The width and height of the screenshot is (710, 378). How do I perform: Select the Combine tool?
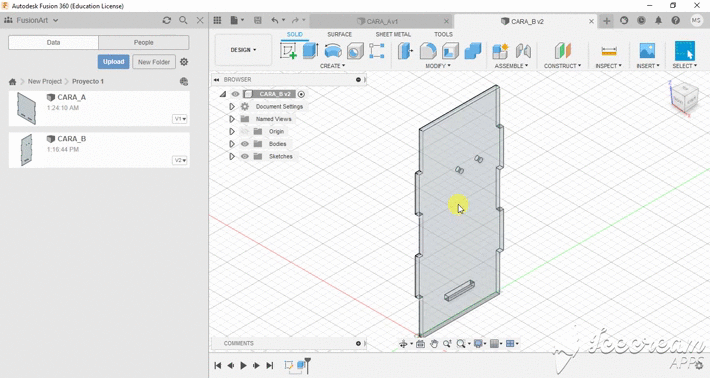tap(472, 51)
